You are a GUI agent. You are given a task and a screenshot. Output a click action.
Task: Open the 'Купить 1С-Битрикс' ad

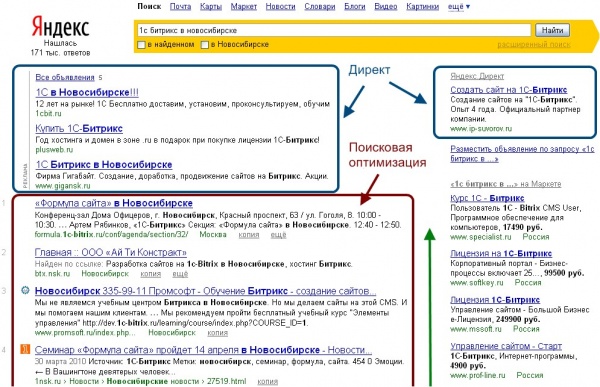click(x=79, y=128)
